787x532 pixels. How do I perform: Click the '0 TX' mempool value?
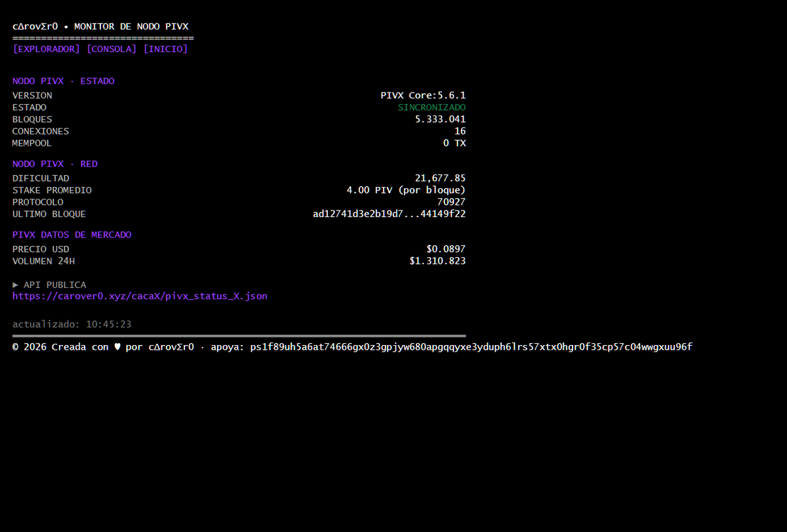(x=454, y=143)
